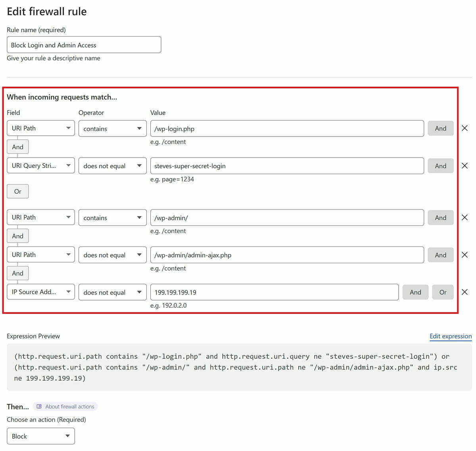The image size is (476, 451).
Task: Remove the steves-super-secret-login condition row
Action: [x=464, y=166]
